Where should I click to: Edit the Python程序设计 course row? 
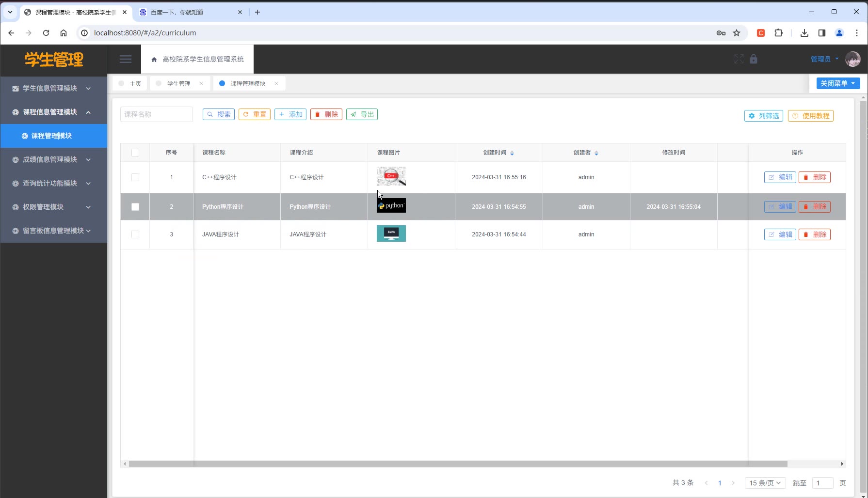[780, 207]
